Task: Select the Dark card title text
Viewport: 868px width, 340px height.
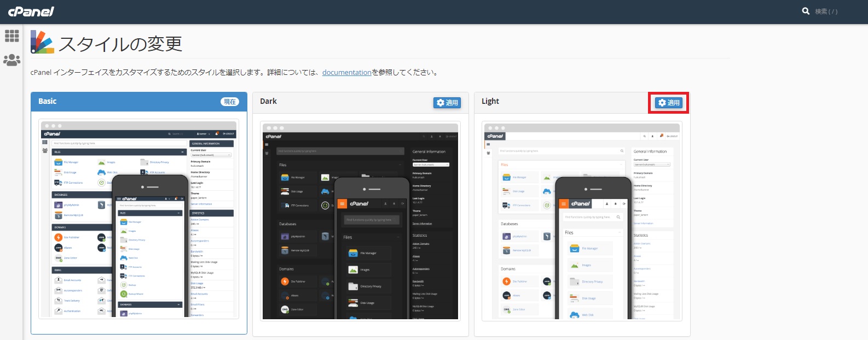Action: click(x=268, y=101)
